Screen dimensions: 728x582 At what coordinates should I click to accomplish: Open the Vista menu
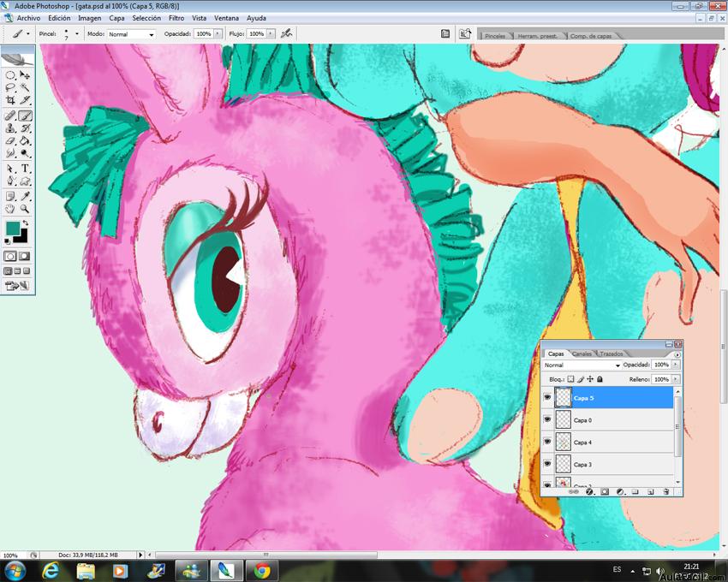[200, 18]
